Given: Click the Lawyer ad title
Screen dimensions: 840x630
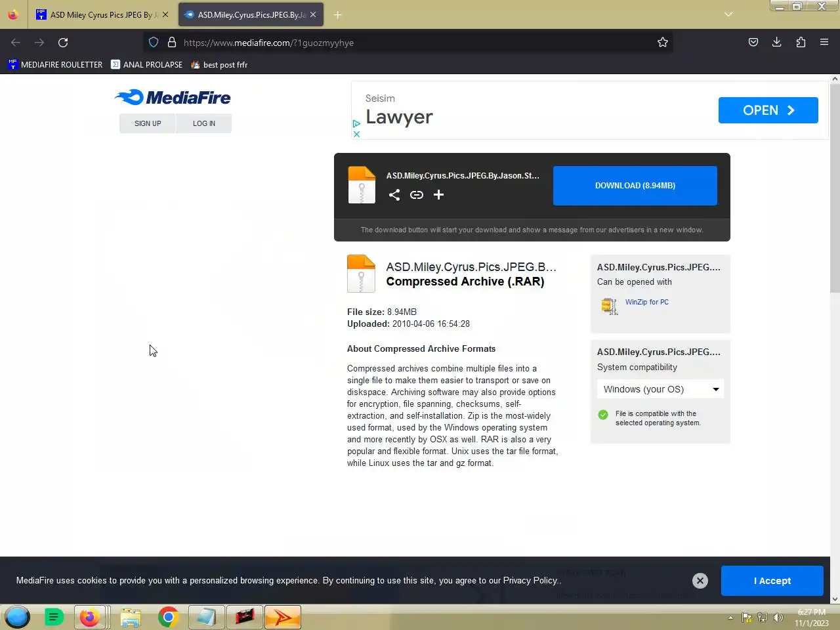Looking at the screenshot, I should [x=399, y=117].
